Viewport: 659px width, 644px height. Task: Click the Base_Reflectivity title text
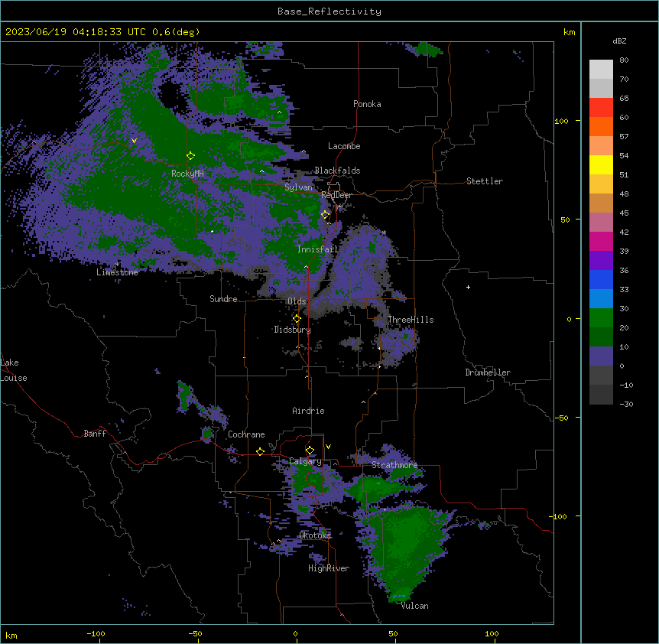tap(329, 11)
